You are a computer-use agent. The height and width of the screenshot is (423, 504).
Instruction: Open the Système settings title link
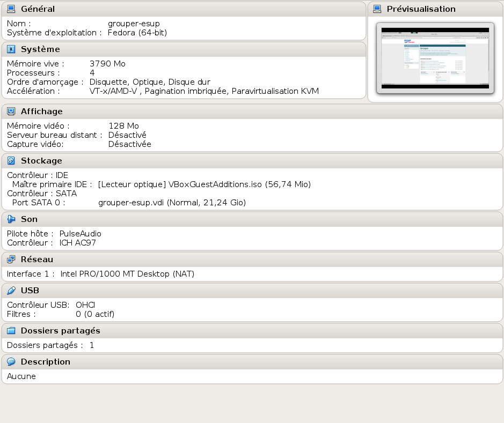click(40, 49)
